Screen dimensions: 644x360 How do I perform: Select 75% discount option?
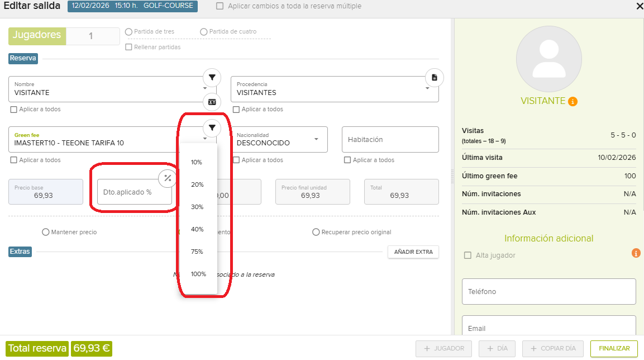pyautogui.click(x=197, y=252)
